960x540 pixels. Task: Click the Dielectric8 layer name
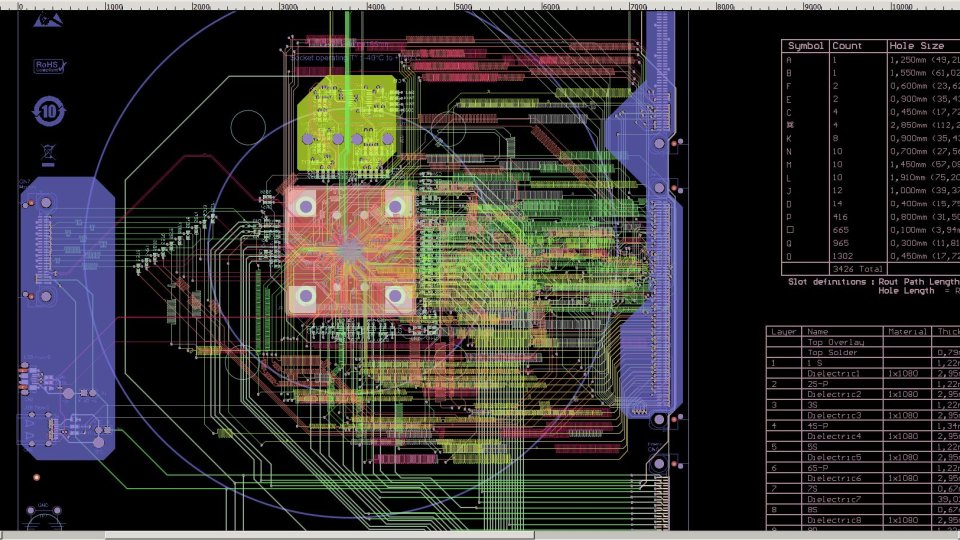[833, 520]
